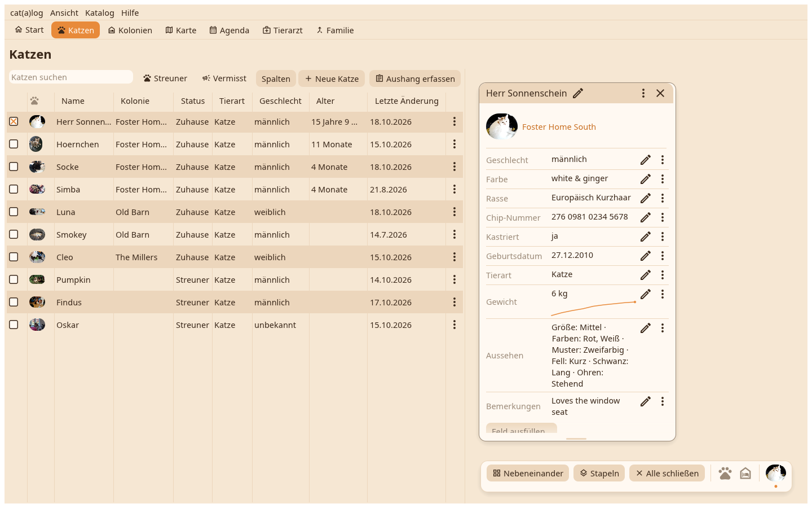Check the Socke row checkbox

(x=14, y=167)
